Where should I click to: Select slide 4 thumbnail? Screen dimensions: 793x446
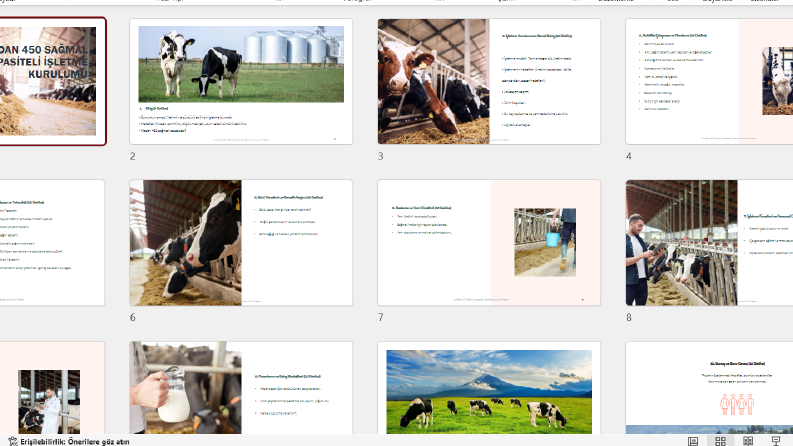tap(709, 81)
